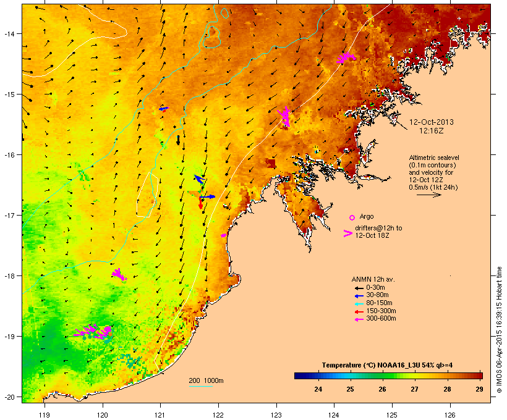Click the magenta Argo circle symbol
Viewport: 507px width, 420px height.
tap(352, 217)
